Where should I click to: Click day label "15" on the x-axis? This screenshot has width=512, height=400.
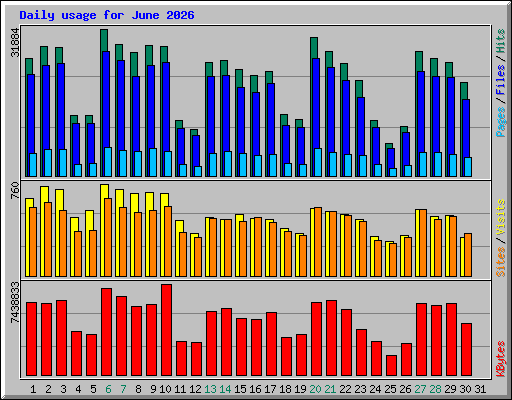240,389
